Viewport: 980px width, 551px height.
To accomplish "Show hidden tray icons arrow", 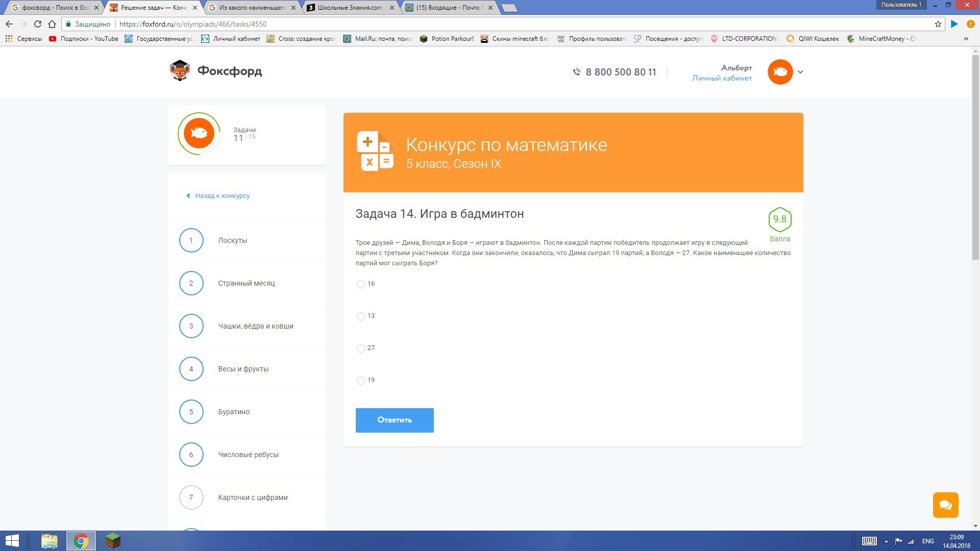I will point(886,541).
